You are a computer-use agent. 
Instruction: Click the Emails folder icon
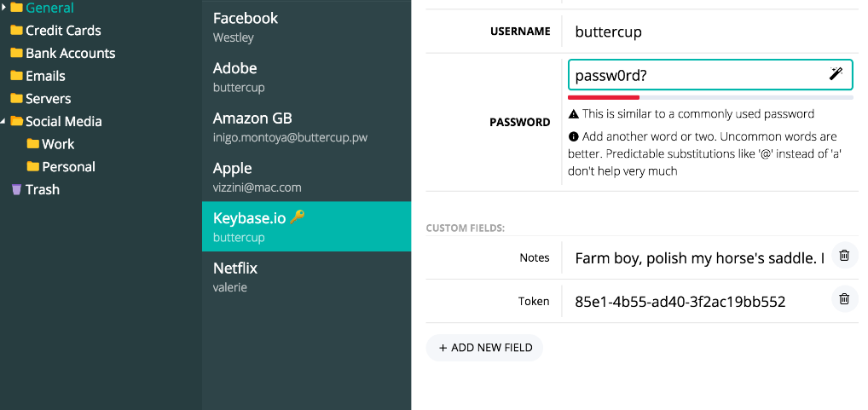(x=16, y=75)
